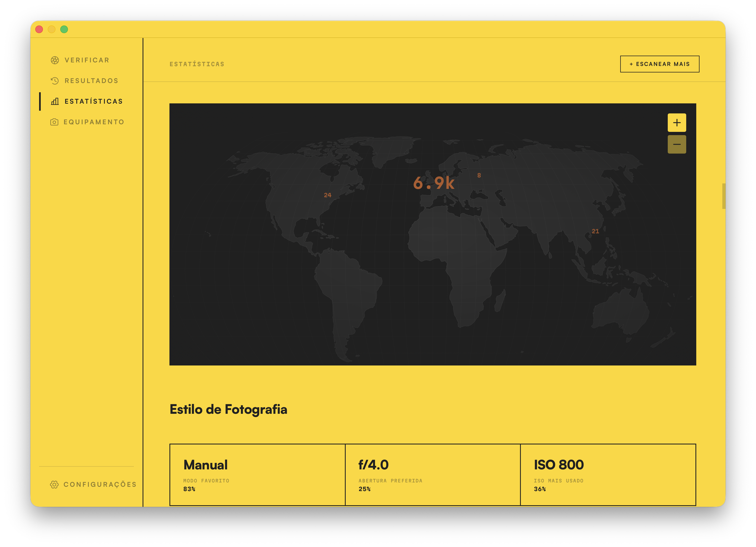The image size is (756, 547).
Task: Click the Escanear Mais button
Action: 660,64
